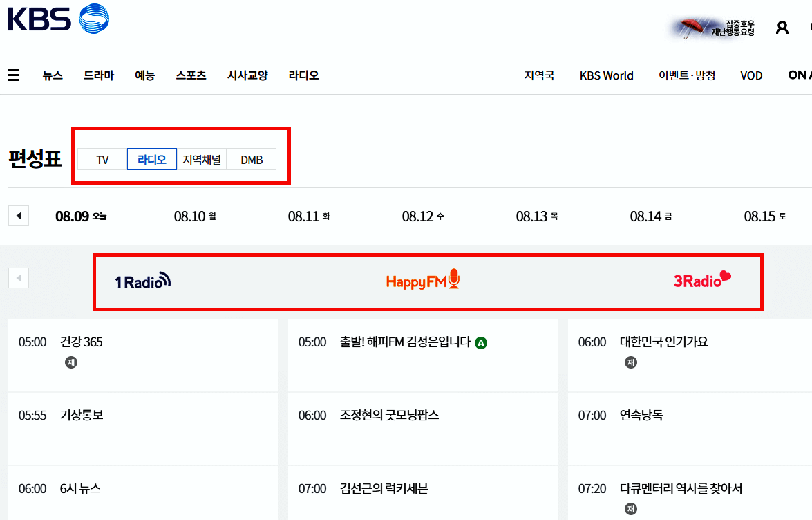Click the 05:00 time of 건강 365
The width and height of the screenshot is (812, 520).
coord(32,342)
